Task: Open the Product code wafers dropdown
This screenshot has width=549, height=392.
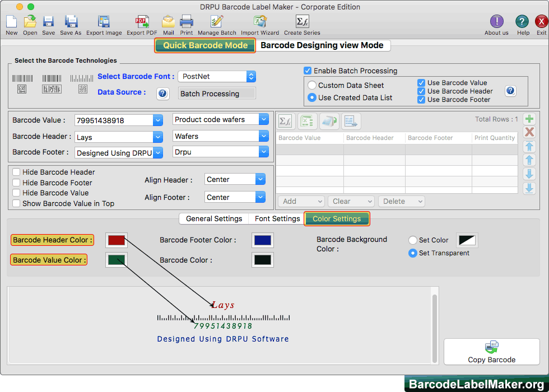Action: (x=264, y=119)
